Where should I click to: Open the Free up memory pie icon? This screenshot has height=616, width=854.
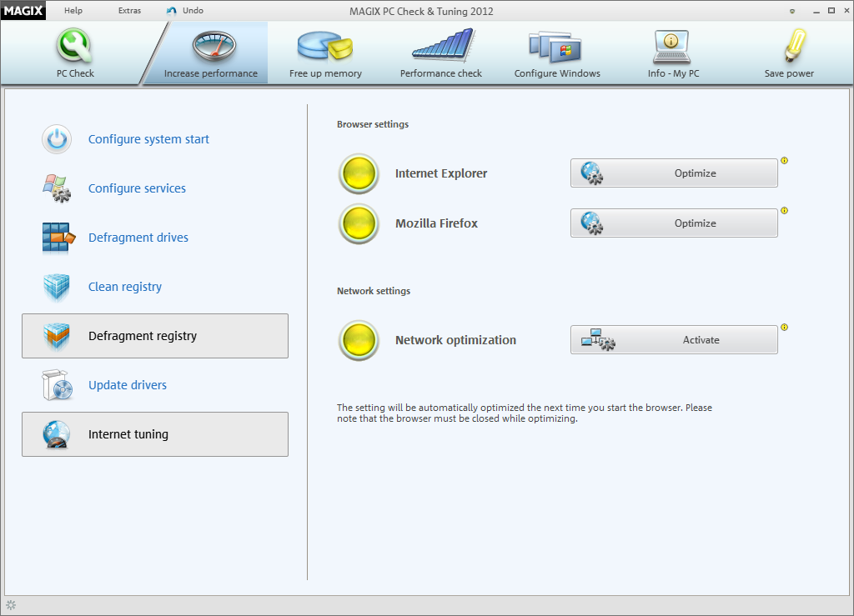(325, 46)
